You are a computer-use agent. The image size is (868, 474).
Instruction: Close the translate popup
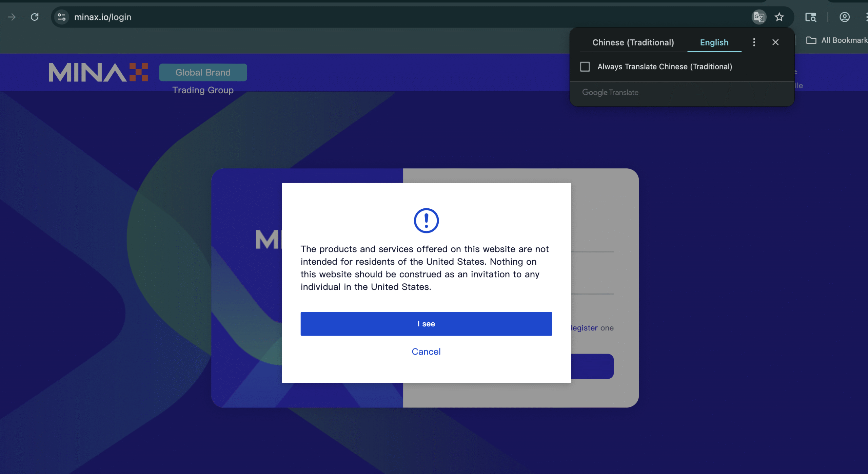point(775,42)
